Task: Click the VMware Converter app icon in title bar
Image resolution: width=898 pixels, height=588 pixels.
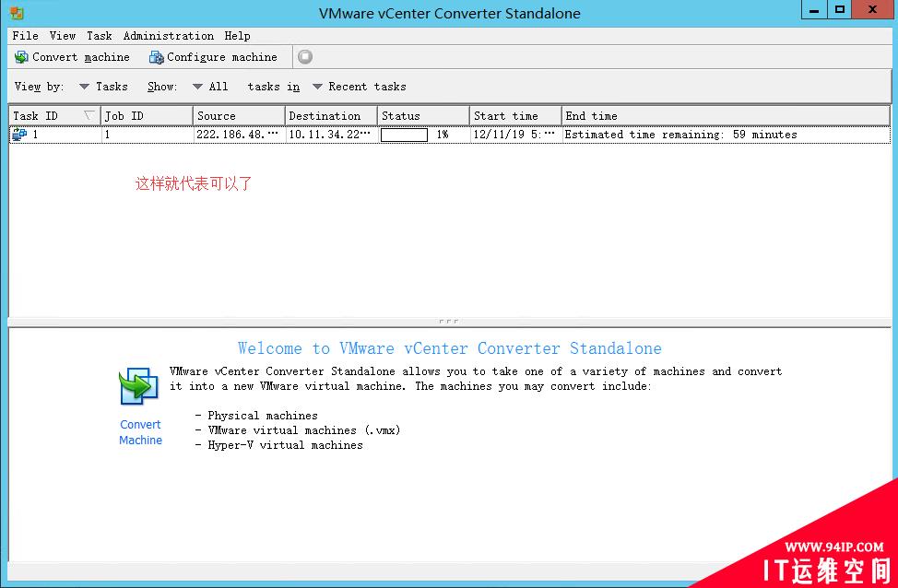Action: click(x=18, y=13)
